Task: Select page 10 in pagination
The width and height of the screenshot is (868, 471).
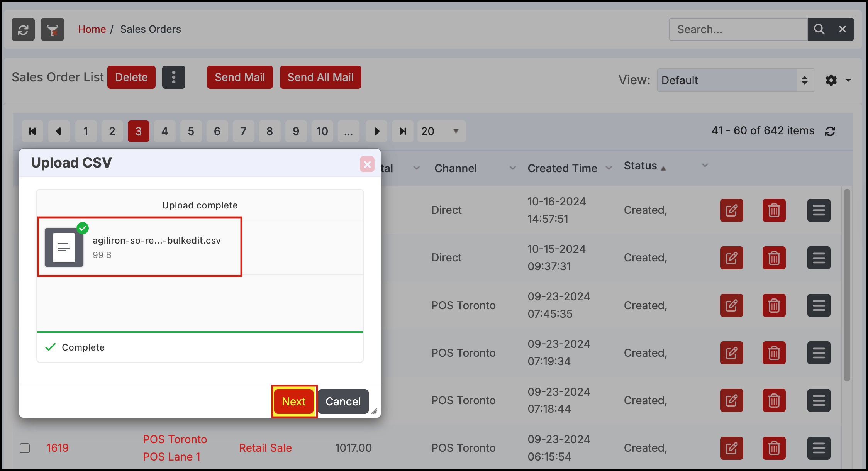Action: pyautogui.click(x=322, y=131)
